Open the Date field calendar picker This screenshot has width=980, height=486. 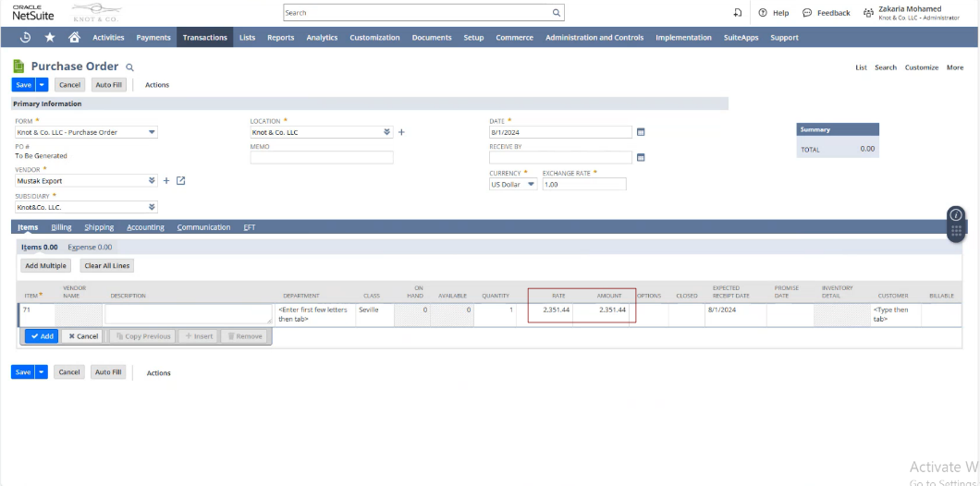[641, 132]
